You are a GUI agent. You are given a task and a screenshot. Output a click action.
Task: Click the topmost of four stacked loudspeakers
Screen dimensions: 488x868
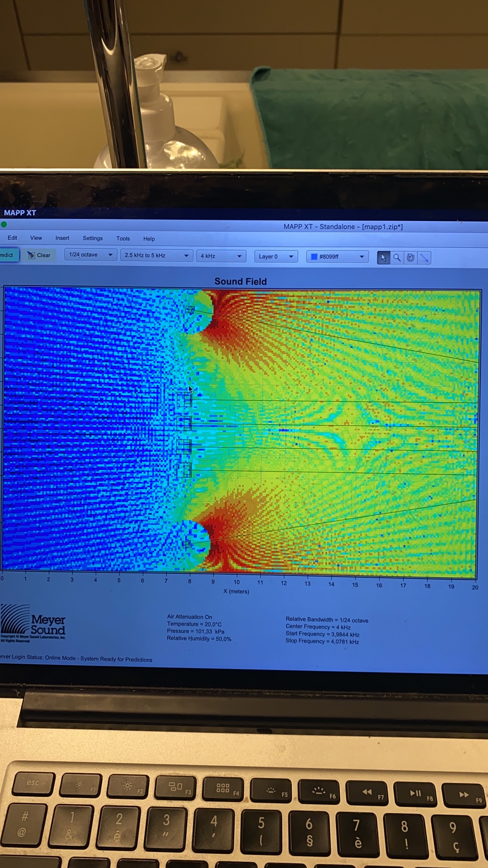pyautogui.click(x=184, y=400)
